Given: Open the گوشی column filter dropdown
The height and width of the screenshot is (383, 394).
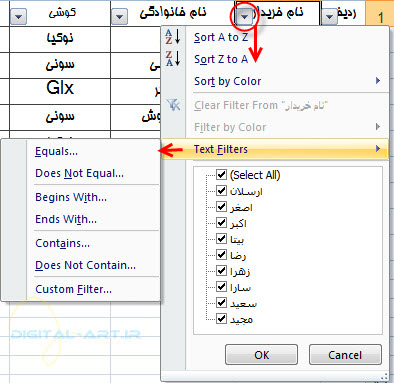Looking at the screenshot, I should coord(19,16).
